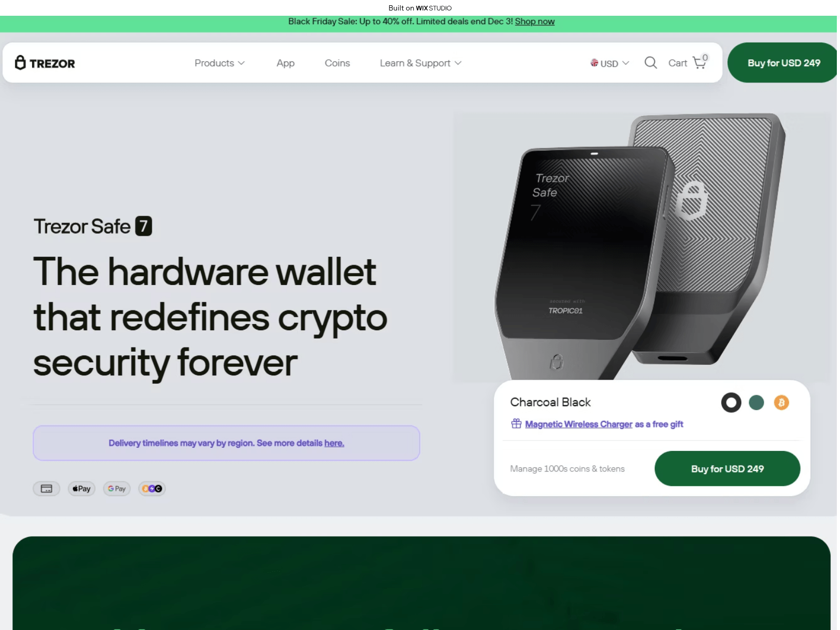The image size is (840, 630).
Task: Open the shopping cart icon
Action: [700, 62]
